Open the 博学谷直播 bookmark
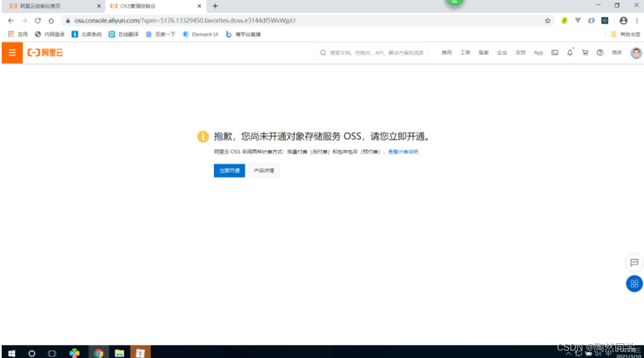This screenshot has width=644, height=358. tap(243, 35)
